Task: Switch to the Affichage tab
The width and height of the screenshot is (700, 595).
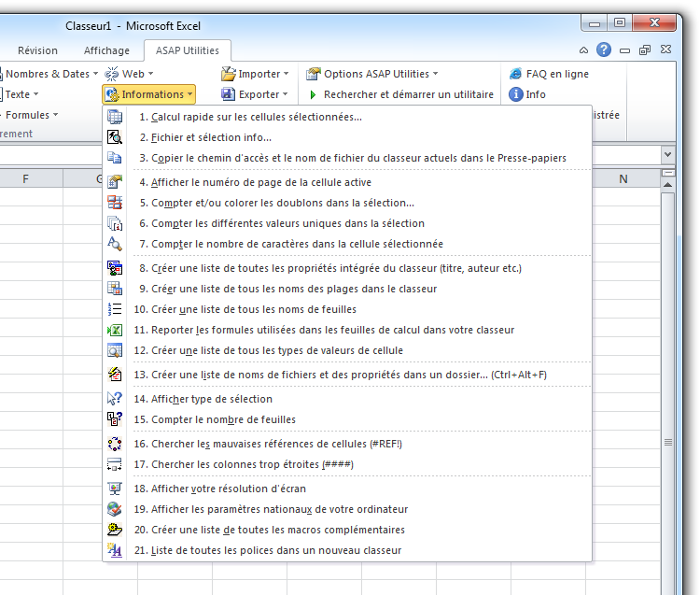Action: tap(106, 50)
